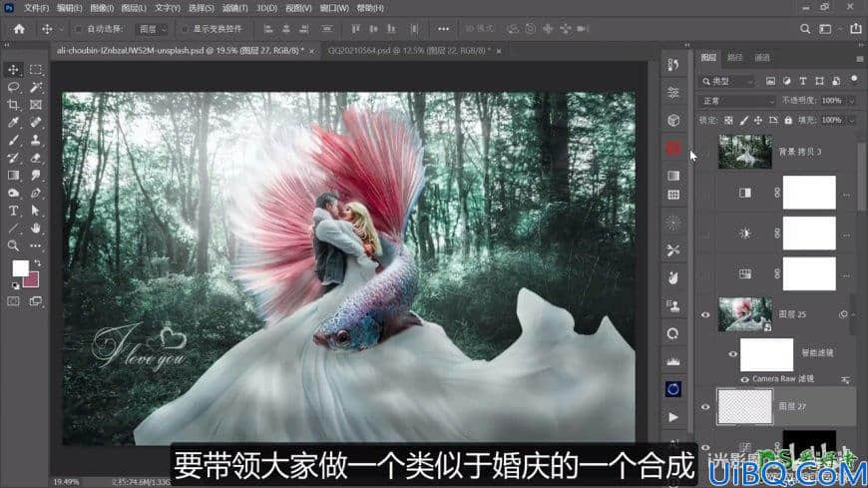This screenshot has width=868, height=488.
Task: Open the 3D cube panel icon
Action: [673, 120]
